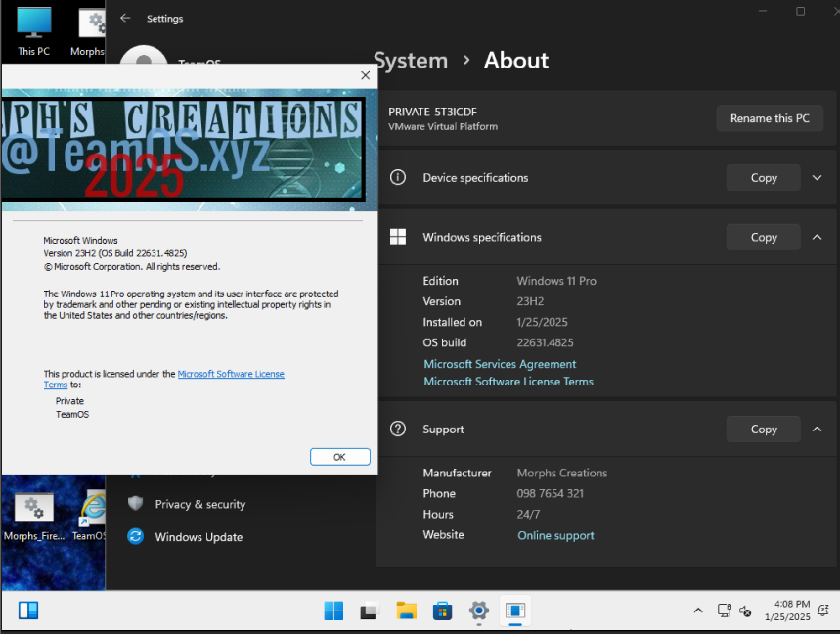
Task: Click the About page heading
Action: [516, 60]
